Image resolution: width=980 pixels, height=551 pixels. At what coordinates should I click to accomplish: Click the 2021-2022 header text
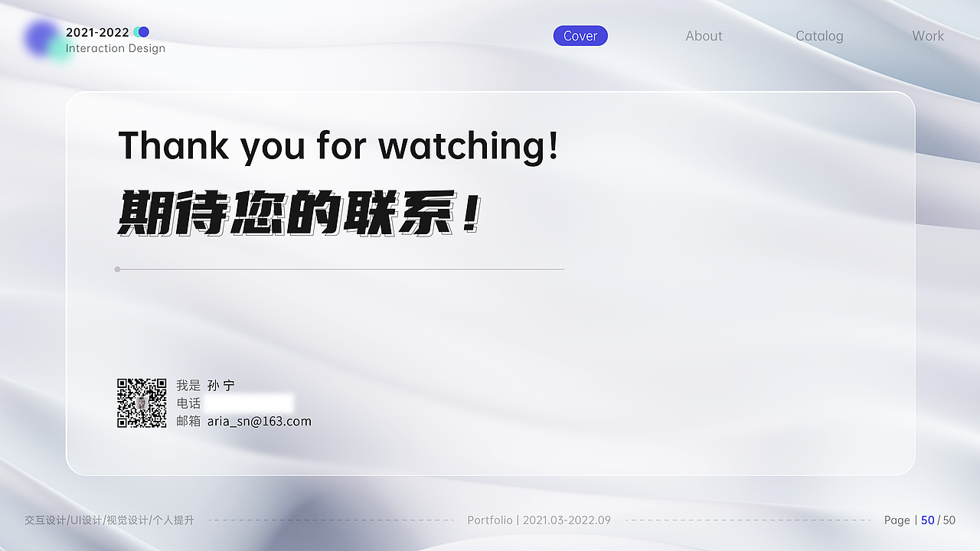97,32
